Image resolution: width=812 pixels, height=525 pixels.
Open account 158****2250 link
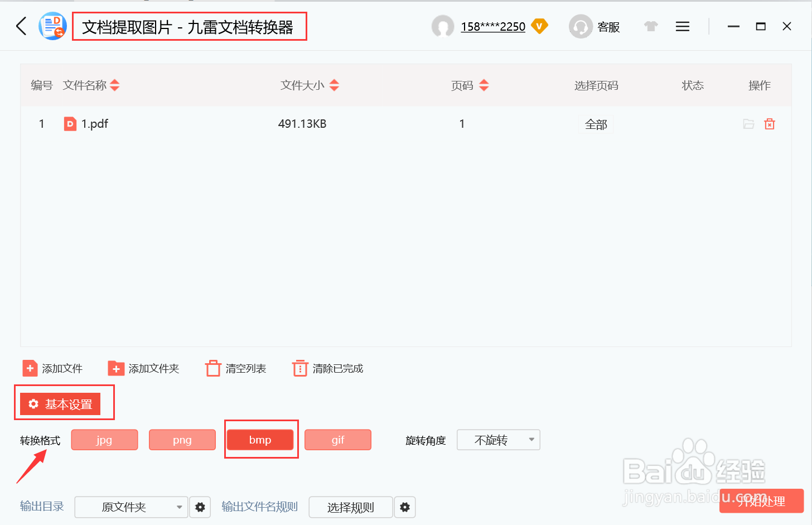point(493,27)
